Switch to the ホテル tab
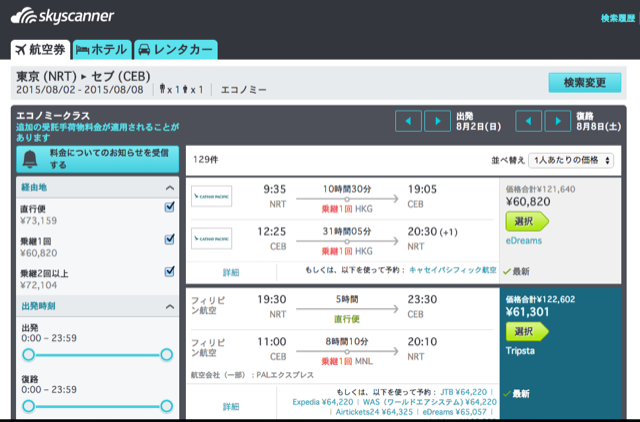 pos(102,50)
